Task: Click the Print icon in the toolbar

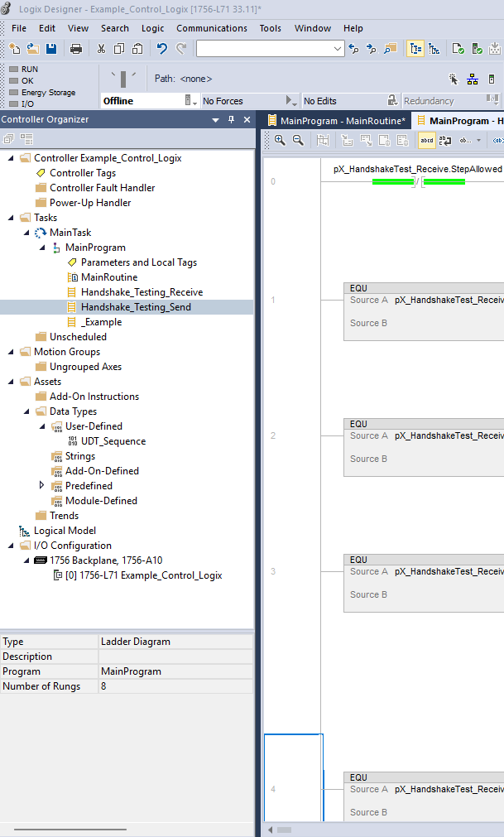Action: coord(76,50)
